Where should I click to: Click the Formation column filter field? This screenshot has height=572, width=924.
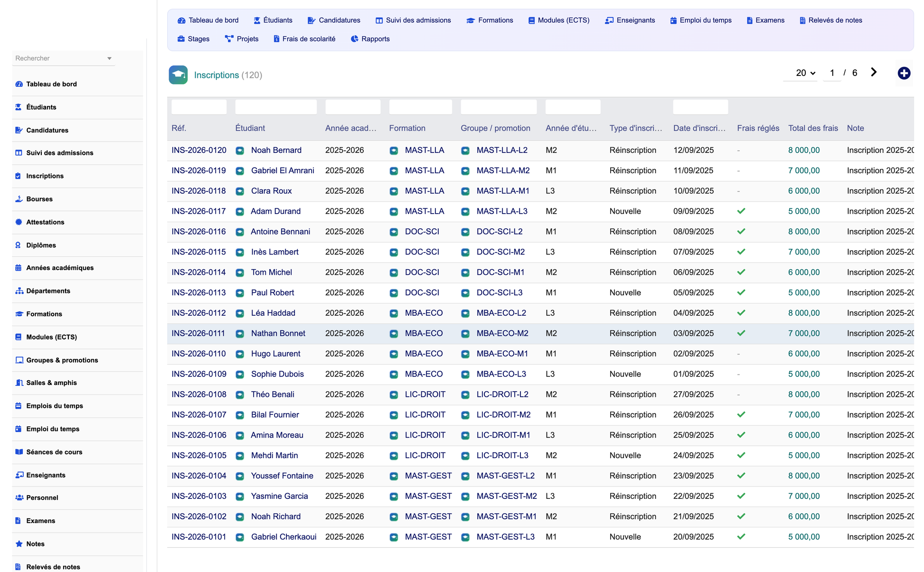(x=420, y=107)
